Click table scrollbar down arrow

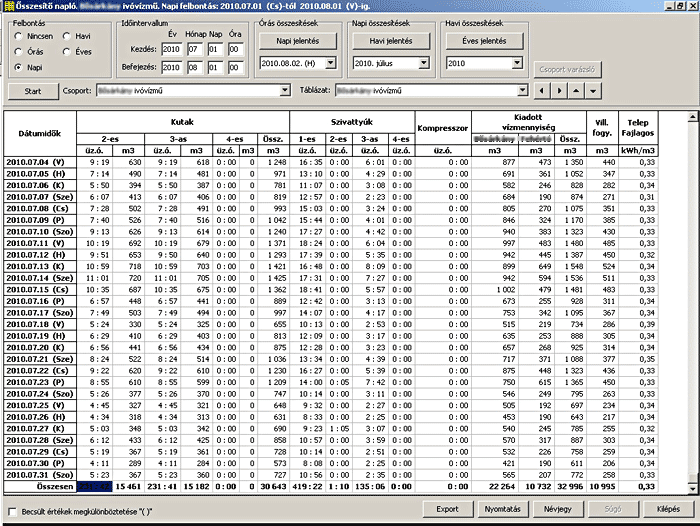point(692,488)
